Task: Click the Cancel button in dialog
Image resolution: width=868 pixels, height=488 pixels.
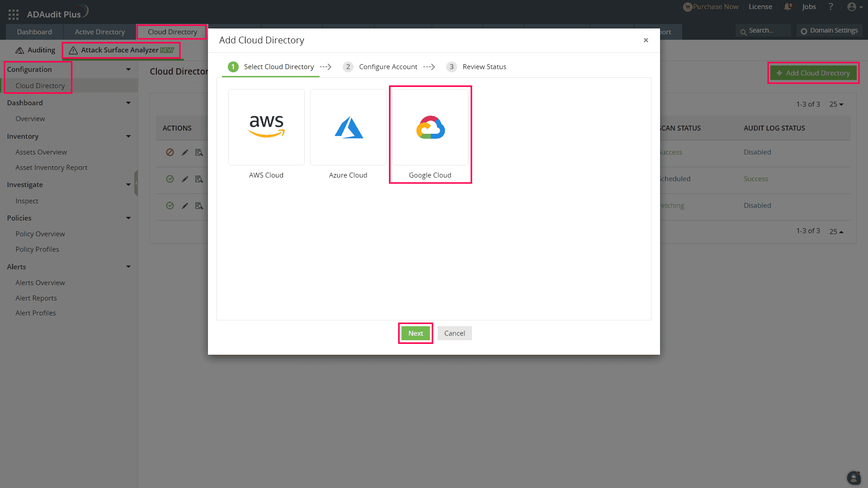Action: tap(454, 333)
